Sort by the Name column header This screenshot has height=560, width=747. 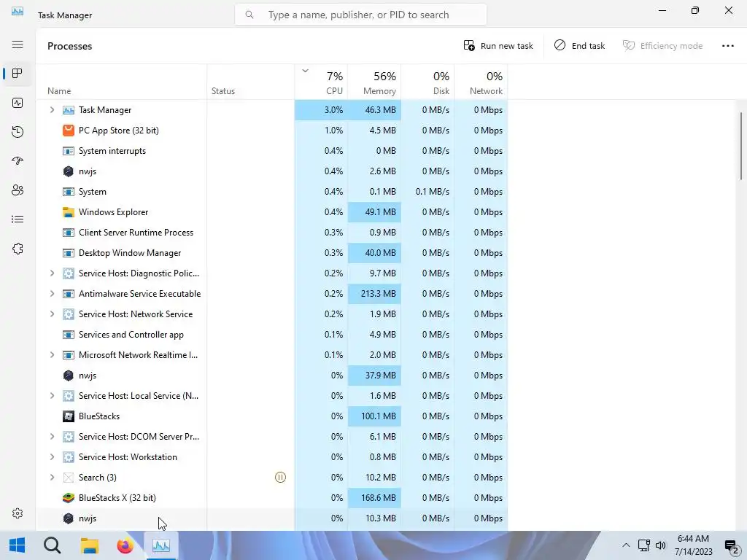pyautogui.click(x=122, y=82)
